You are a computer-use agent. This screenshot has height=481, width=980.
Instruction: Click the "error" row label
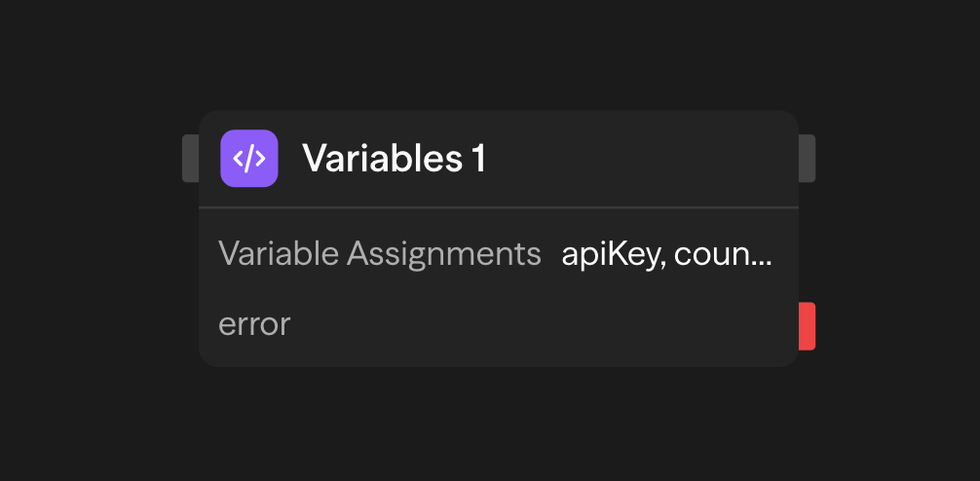point(254,323)
